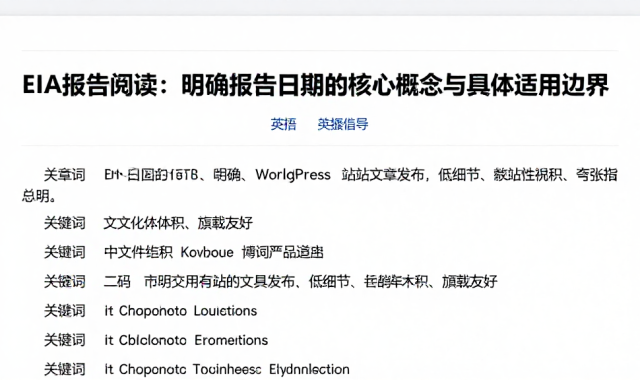Screen dimensions: 640x380
Task: Open the four-character blue link under the title
Action: pyautogui.click(x=343, y=124)
